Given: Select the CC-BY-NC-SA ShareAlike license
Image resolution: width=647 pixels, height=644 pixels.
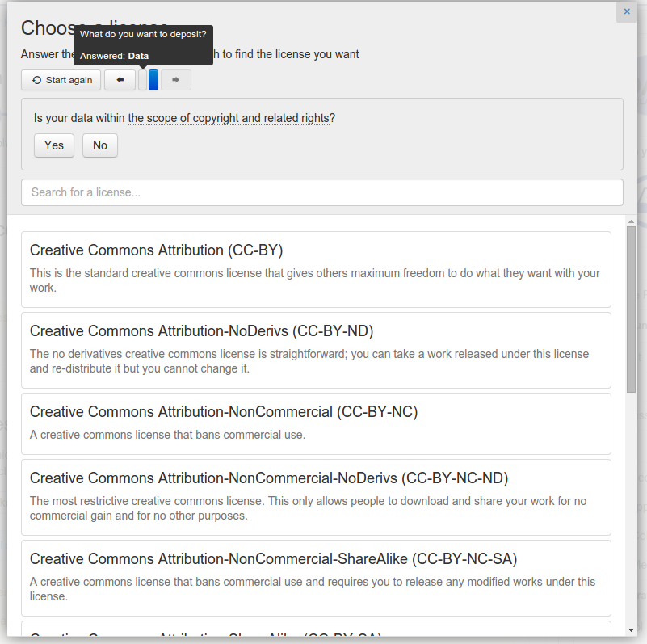Looking at the screenshot, I should coord(316,578).
